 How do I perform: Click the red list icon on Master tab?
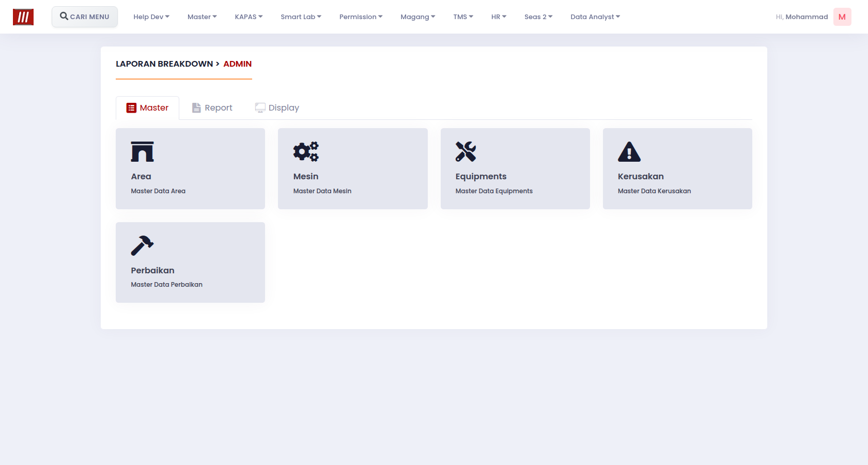131,107
